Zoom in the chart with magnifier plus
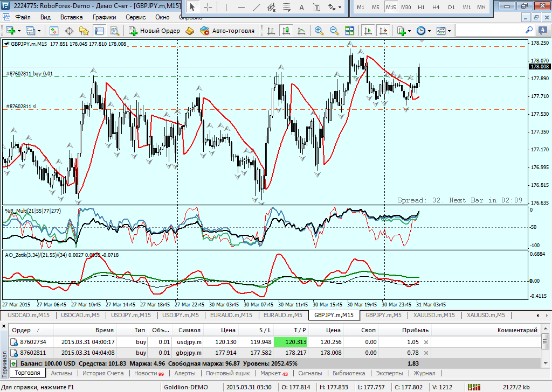This screenshot has height=392, width=552. 319,31
